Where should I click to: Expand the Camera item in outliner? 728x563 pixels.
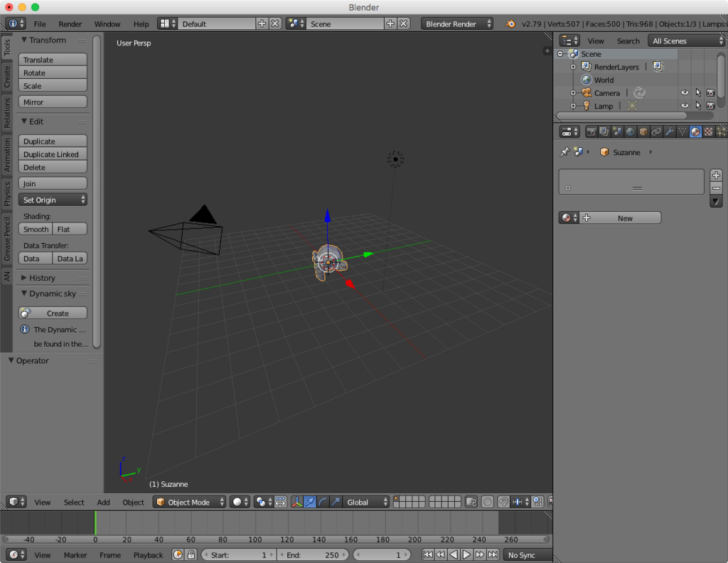pyautogui.click(x=573, y=93)
